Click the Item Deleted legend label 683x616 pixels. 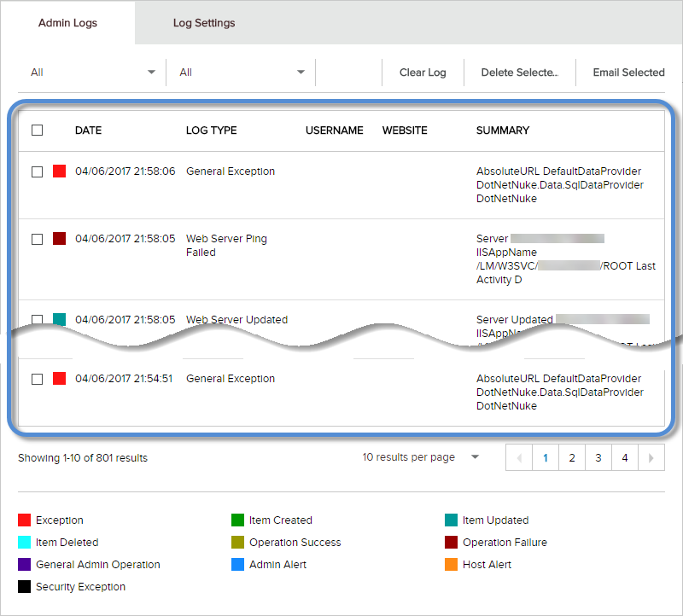coord(67,543)
